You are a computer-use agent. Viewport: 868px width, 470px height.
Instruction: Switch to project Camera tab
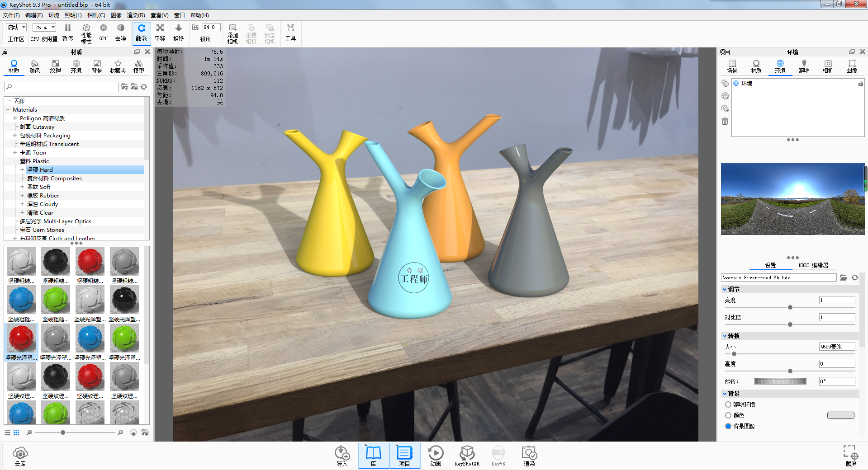[x=828, y=66]
